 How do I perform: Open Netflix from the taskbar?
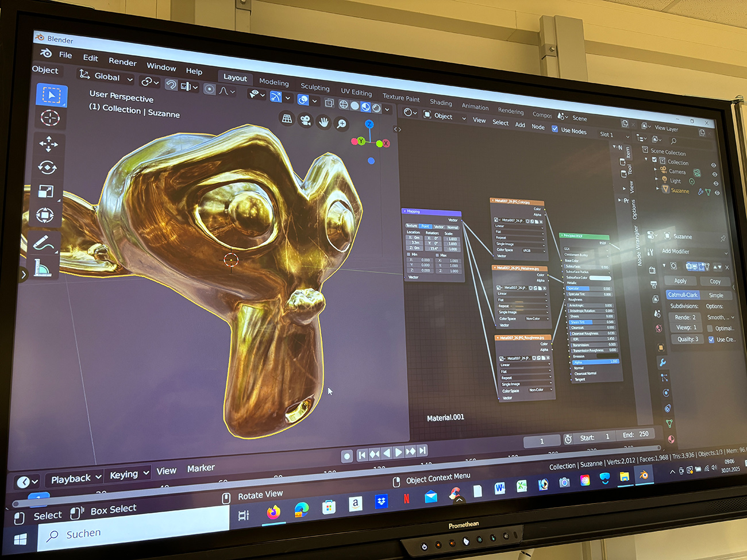pos(406,498)
